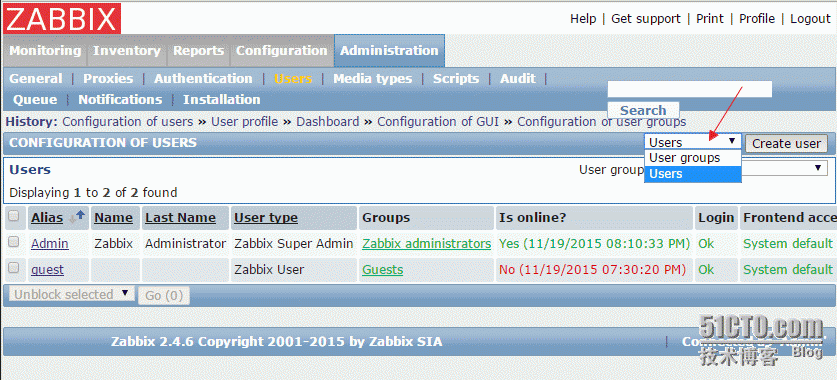Switch to the Reports tab
This screenshot has width=837, height=380.
198,51
